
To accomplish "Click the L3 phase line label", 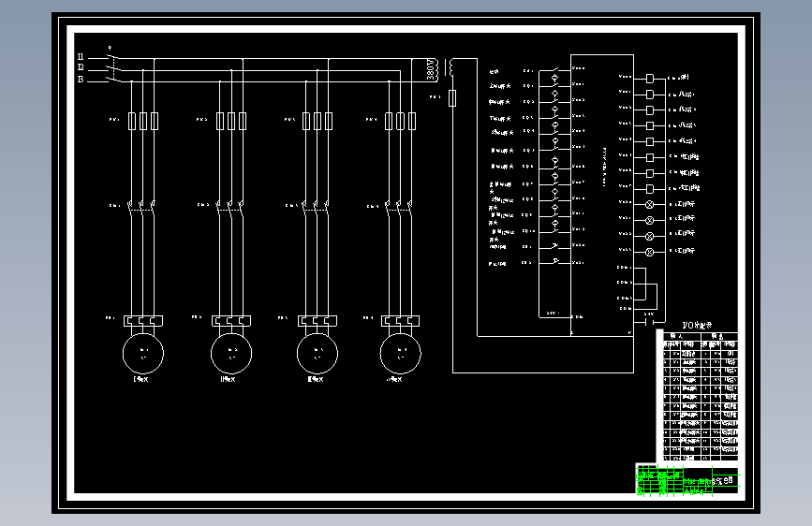I will pyautogui.click(x=81, y=79).
